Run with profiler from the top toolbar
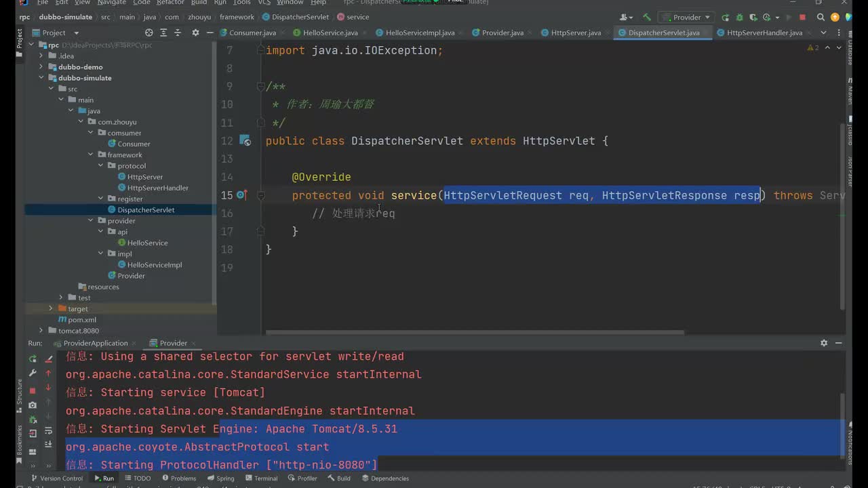 [766, 17]
